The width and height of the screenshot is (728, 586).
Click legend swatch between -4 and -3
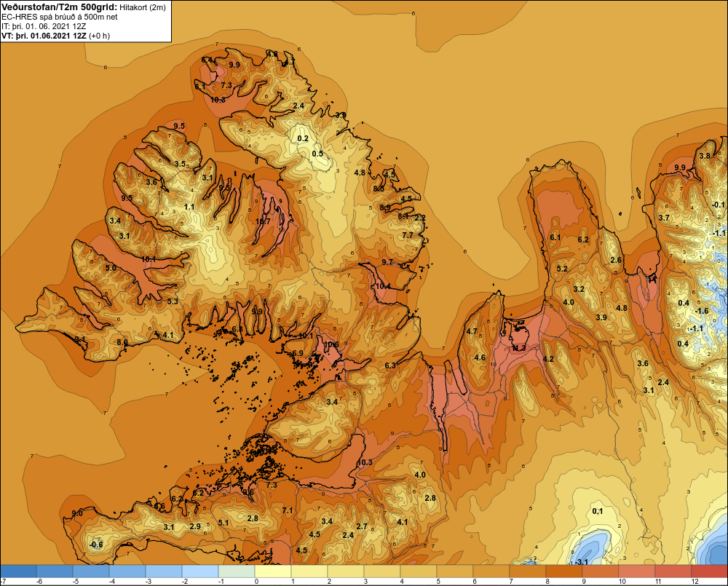pyautogui.click(x=127, y=571)
